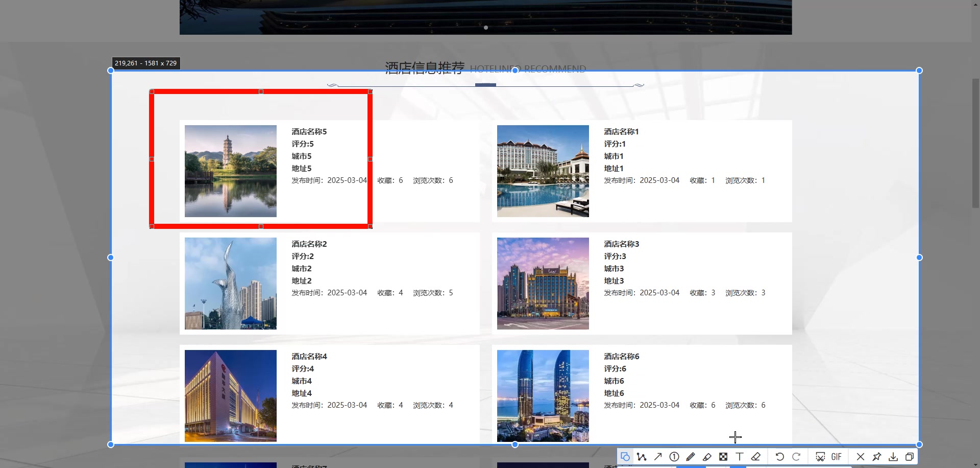Redo the annotation
The width and height of the screenshot is (980, 468).
[x=796, y=457]
